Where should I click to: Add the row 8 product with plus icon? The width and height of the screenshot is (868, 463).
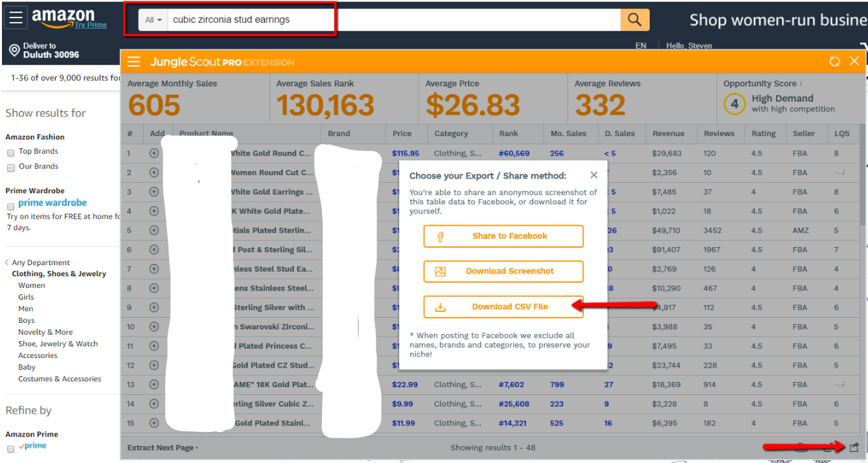pyautogui.click(x=154, y=288)
